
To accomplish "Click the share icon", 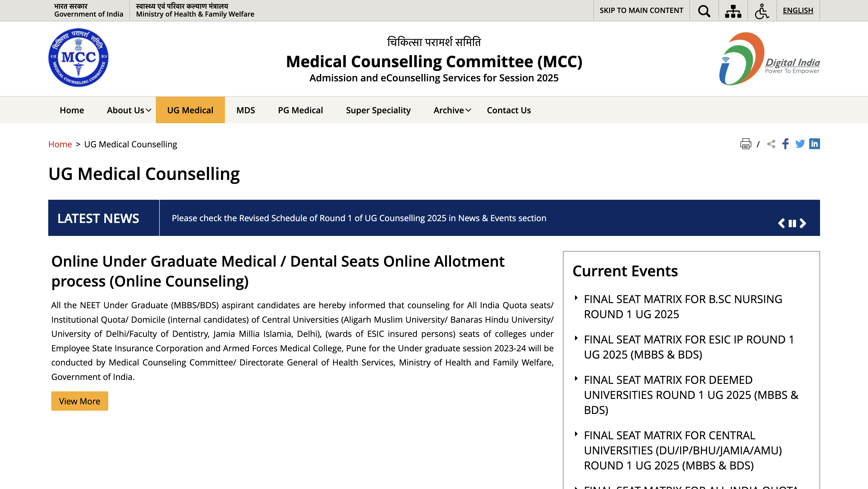I will tap(771, 144).
